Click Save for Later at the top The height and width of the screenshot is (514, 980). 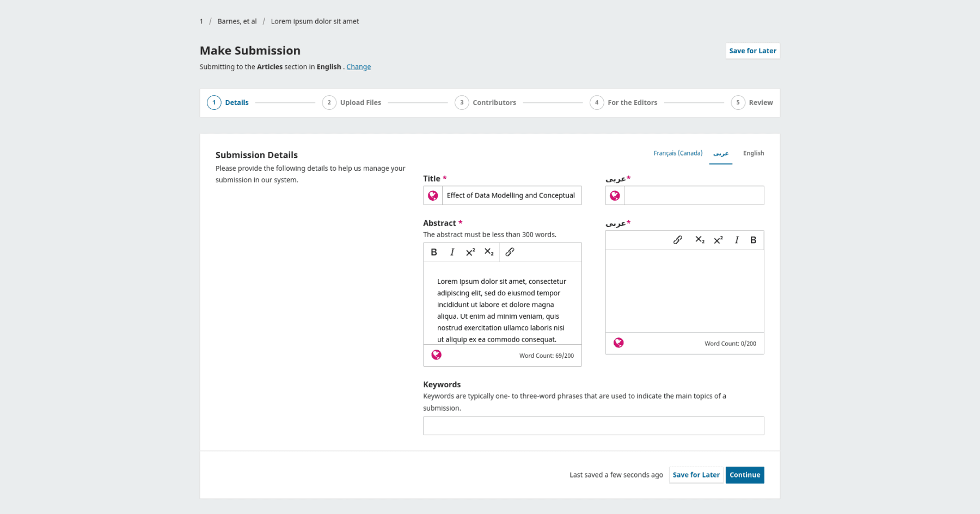click(x=752, y=51)
